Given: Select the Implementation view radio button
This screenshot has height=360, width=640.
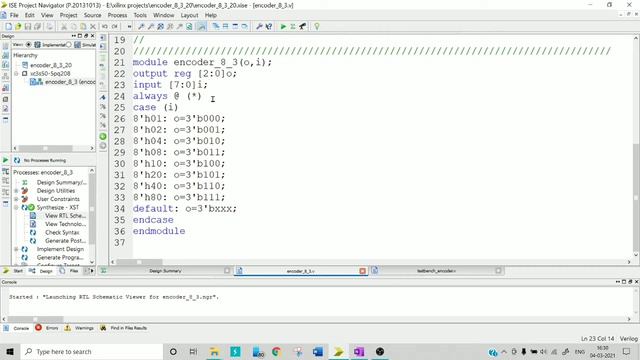Looking at the screenshot, I should click(29, 44).
